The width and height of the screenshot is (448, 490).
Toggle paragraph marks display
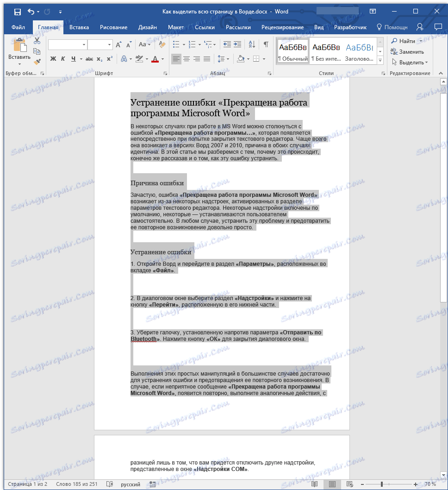coord(266,44)
